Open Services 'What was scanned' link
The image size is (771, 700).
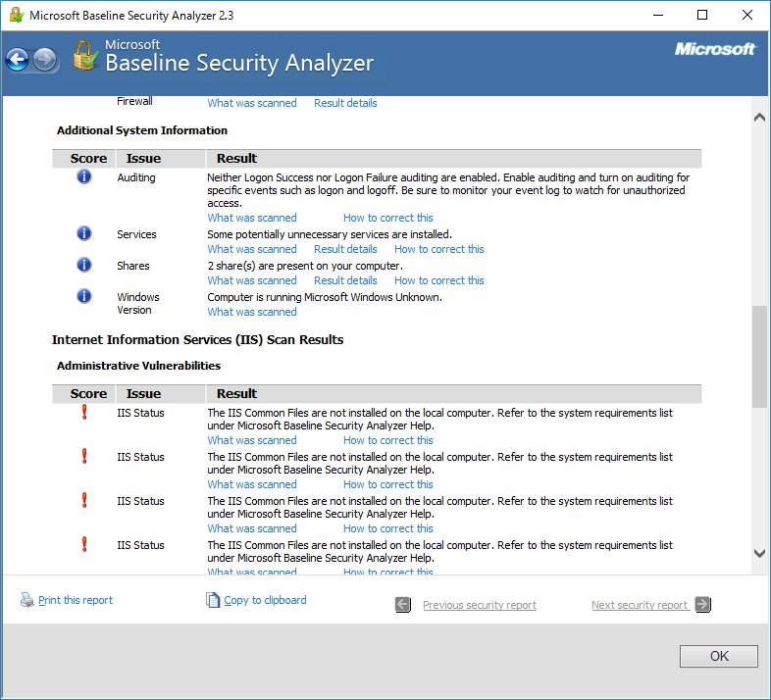pyautogui.click(x=252, y=249)
